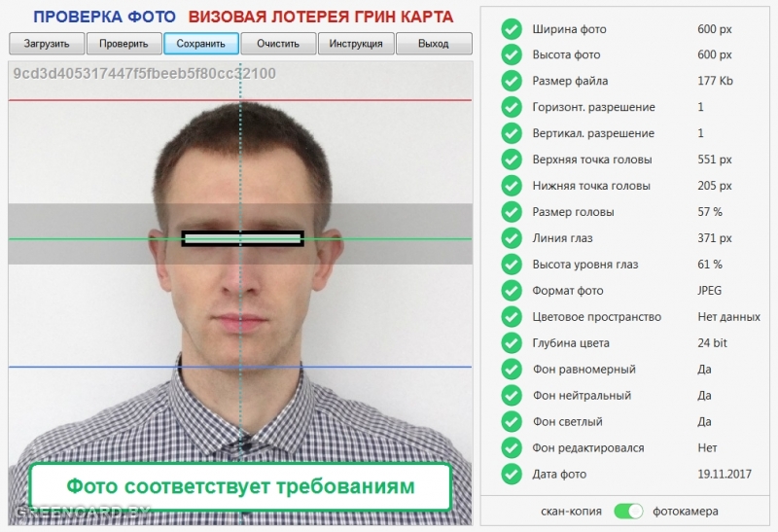
Task: Open the Инструкция page
Action: coord(356,44)
